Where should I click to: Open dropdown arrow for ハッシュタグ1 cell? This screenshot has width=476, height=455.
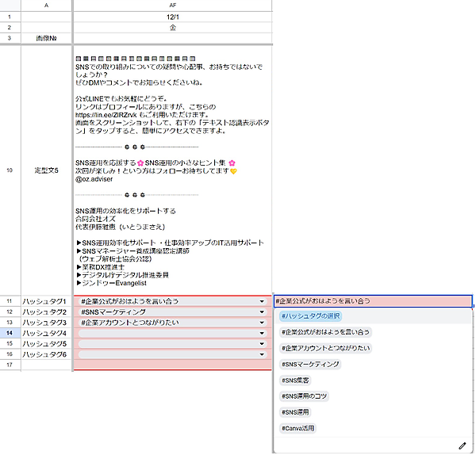coord(262,301)
